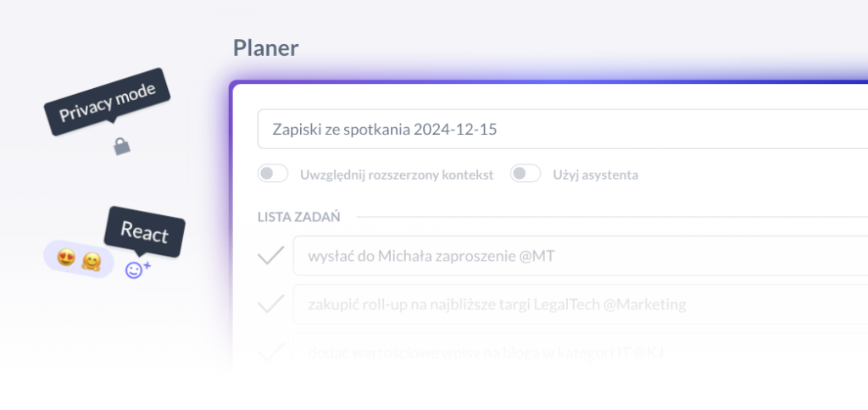This screenshot has width=868, height=410.
Task: Check off the Michała zaproszenie task
Action: tap(271, 256)
